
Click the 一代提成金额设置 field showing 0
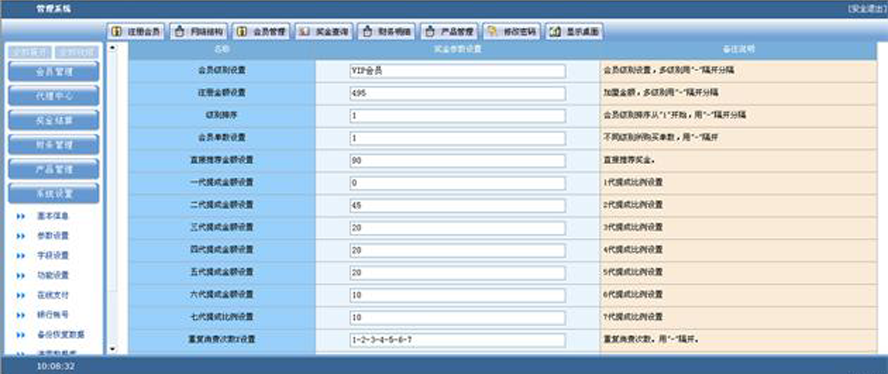pyautogui.click(x=458, y=184)
